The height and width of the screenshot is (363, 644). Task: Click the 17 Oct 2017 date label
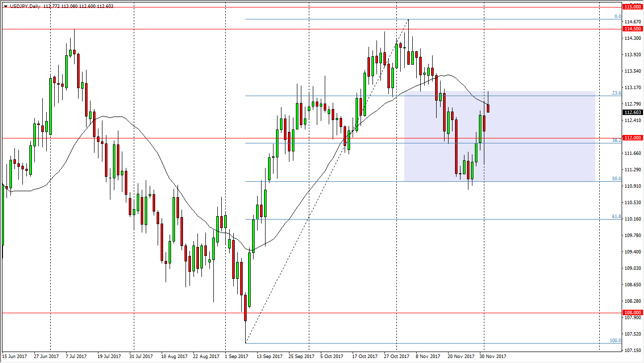pos(364,357)
